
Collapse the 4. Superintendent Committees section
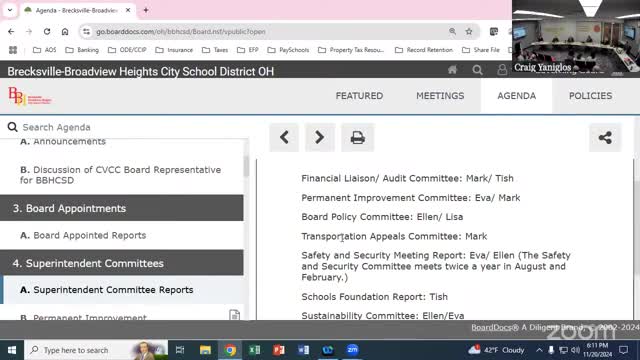[x=122, y=263]
